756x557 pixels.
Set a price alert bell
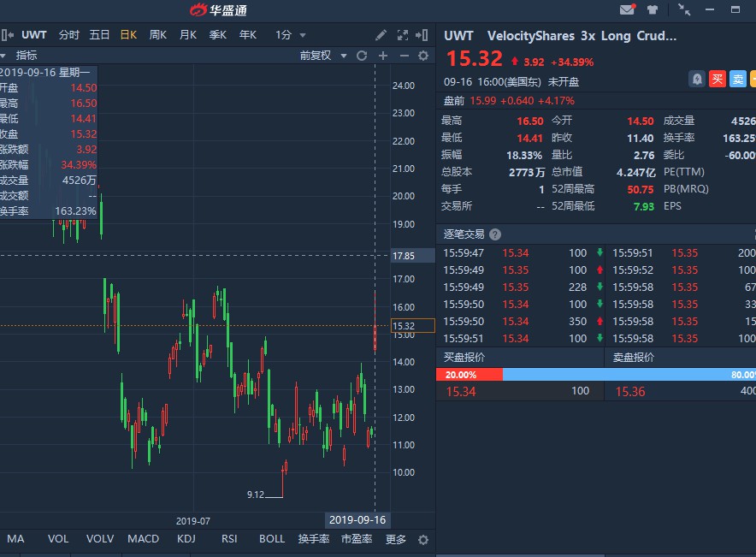click(x=697, y=79)
